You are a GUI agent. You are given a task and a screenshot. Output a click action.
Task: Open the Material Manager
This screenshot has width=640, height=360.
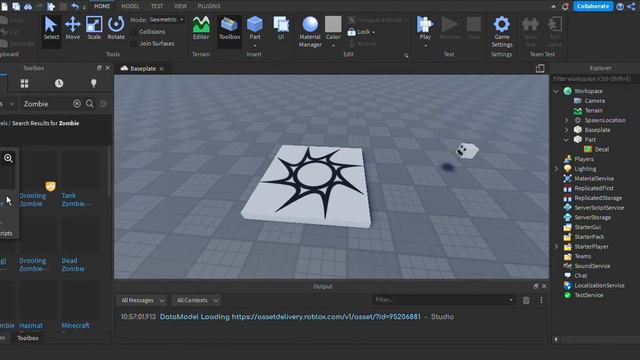pos(310,32)
